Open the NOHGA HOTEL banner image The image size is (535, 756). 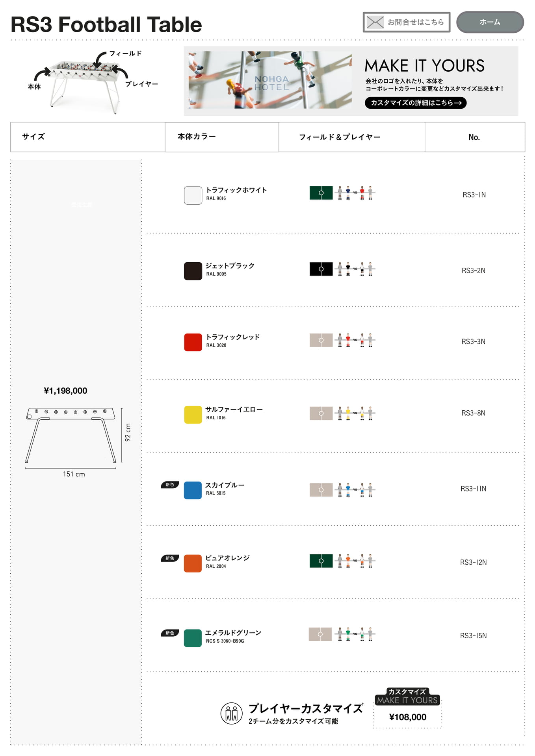pos(270,80)
